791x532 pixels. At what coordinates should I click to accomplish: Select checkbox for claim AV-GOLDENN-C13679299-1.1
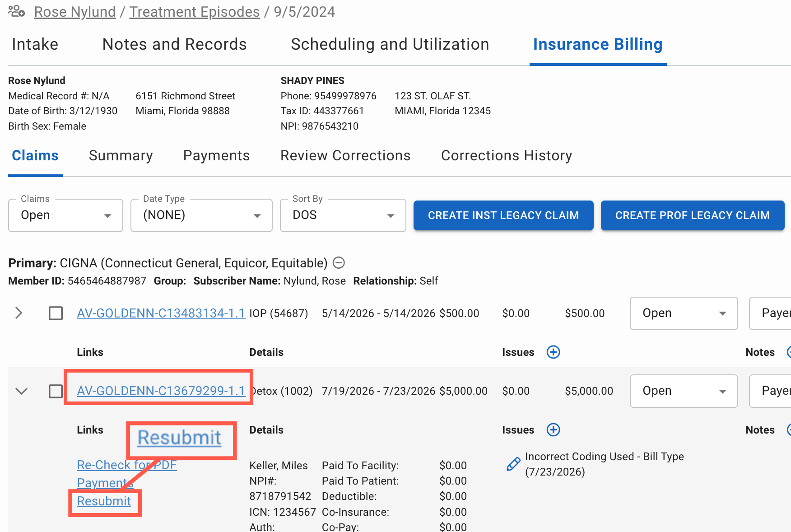tap(56, 391)
